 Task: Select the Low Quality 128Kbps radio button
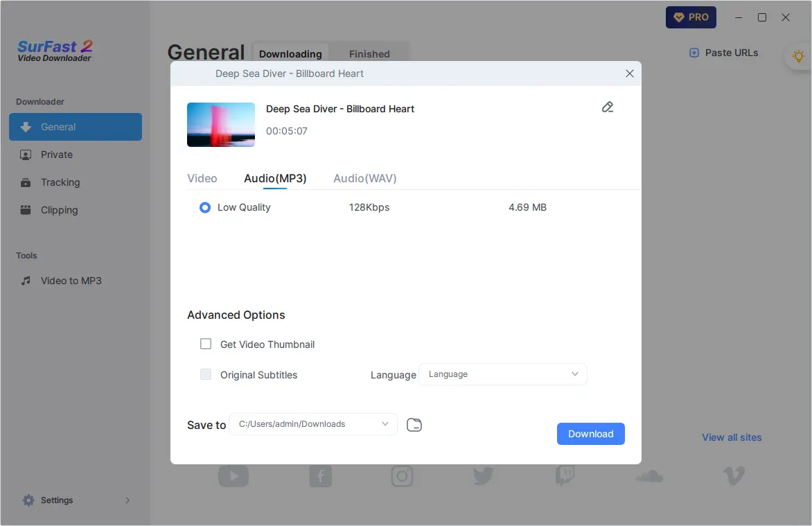[205, 207]
